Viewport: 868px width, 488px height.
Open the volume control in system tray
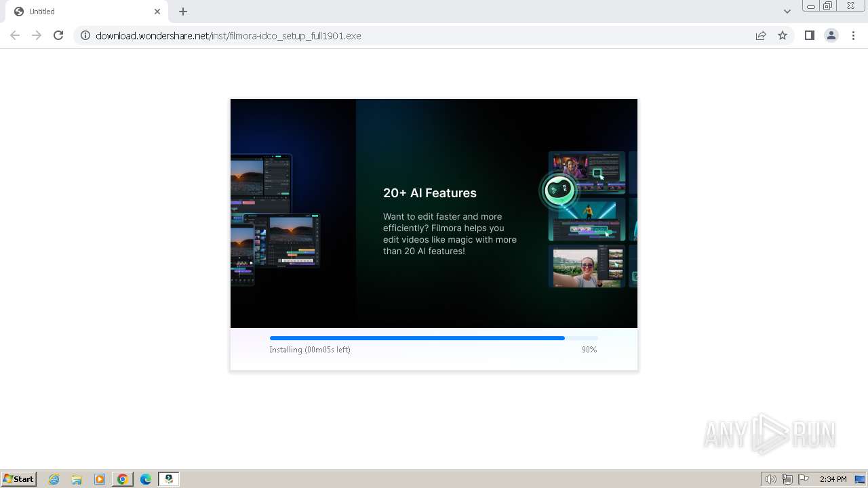[x=770, y=479]
